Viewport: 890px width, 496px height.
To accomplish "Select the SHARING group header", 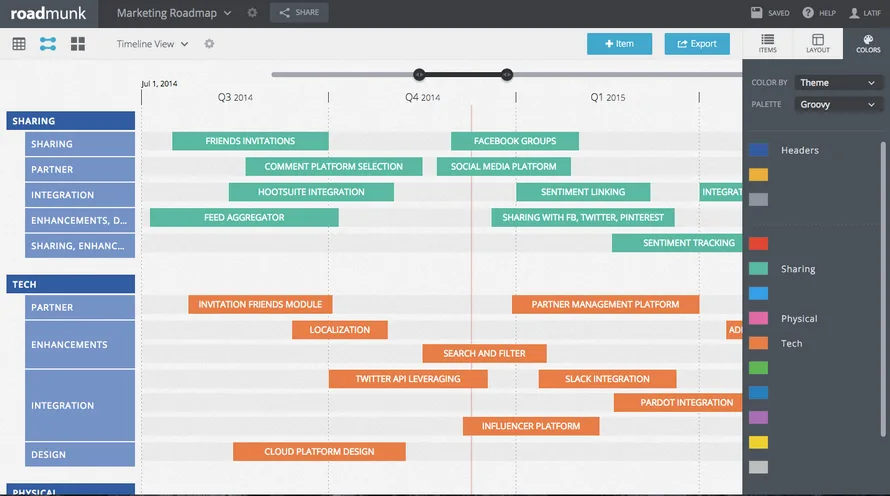I will (70, 121).
